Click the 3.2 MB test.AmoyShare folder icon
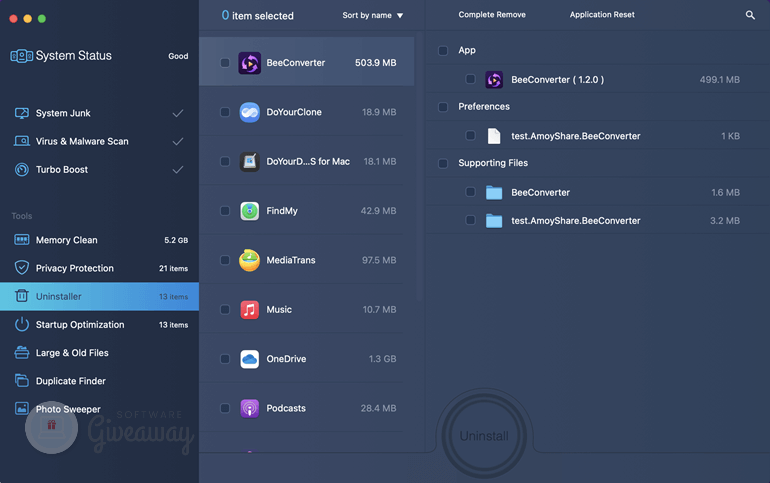Viewport: 770px width, 483px height. coord(494,221)
